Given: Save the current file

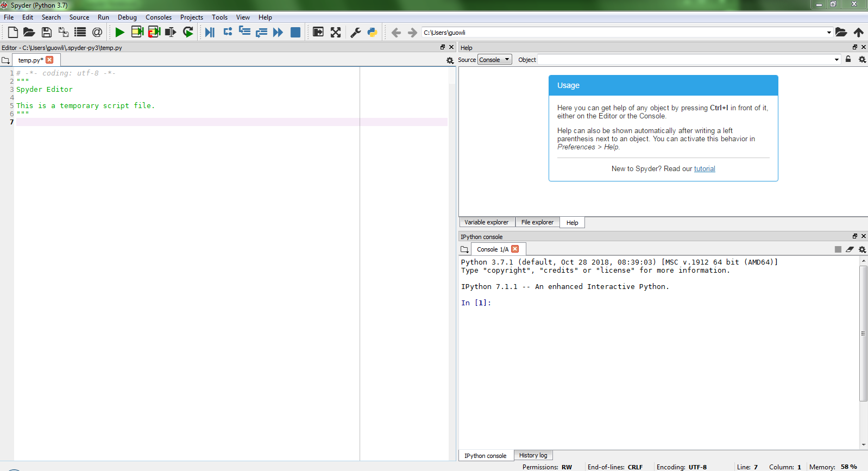Looking at the screenshot, I should (46, 33).
